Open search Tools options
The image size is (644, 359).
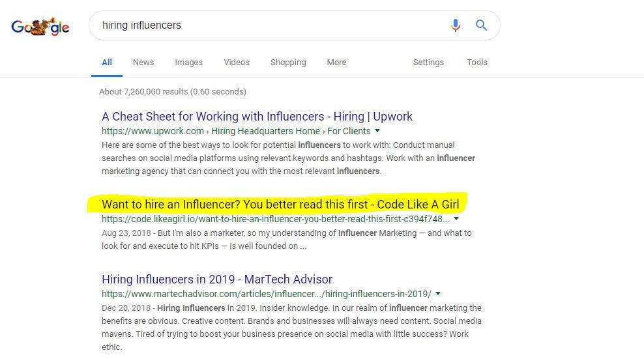(x=477, y=63)
